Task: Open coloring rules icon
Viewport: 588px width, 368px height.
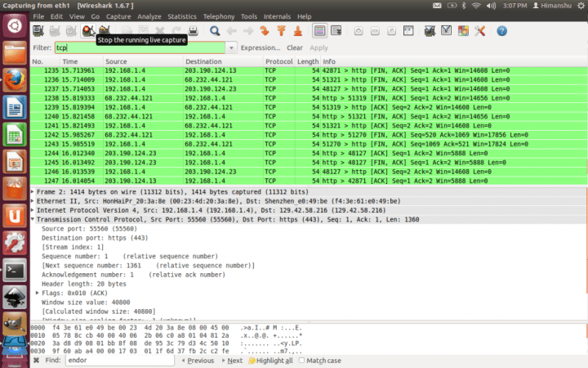Action: [463, 31]
